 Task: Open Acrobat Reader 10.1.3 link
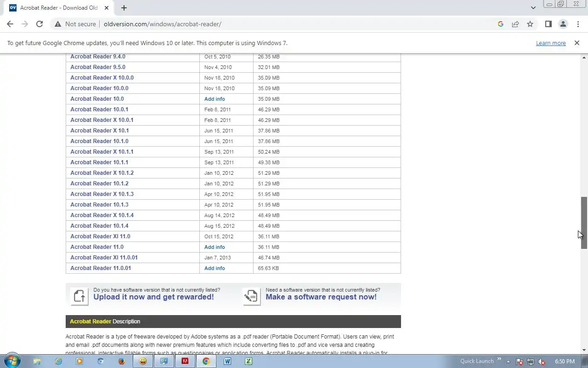tap(99, 205)
